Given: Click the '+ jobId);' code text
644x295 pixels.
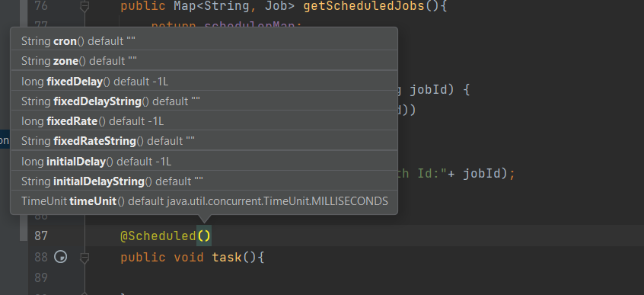Looking at the screenshot, I should (x=480, y=174).
